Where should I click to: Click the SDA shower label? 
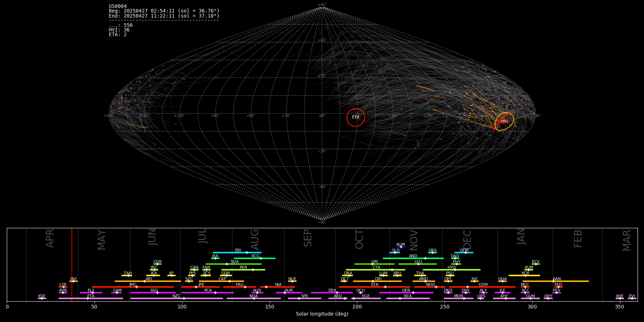[235, 262]
